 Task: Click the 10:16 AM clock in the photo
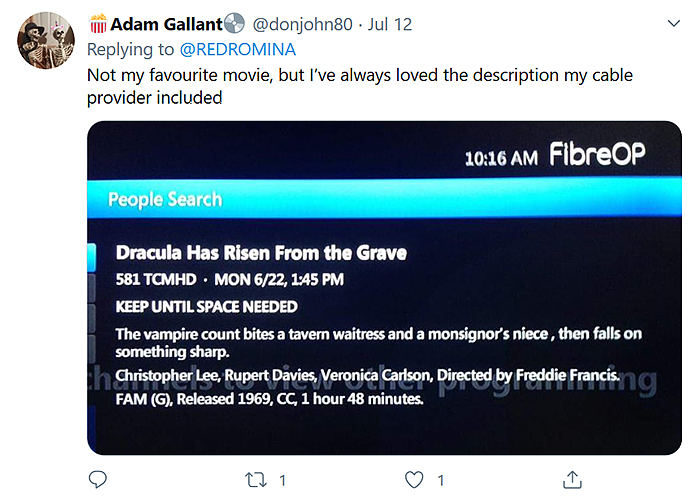tap(502, 158)
